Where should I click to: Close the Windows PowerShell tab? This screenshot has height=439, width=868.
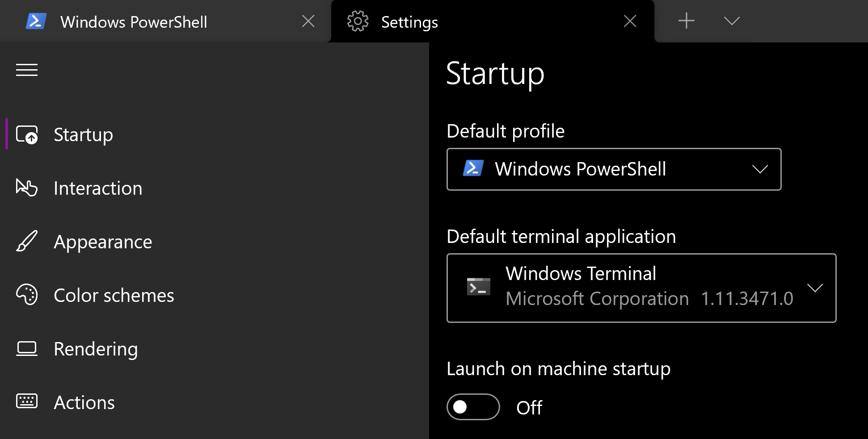tap(308, 21)
